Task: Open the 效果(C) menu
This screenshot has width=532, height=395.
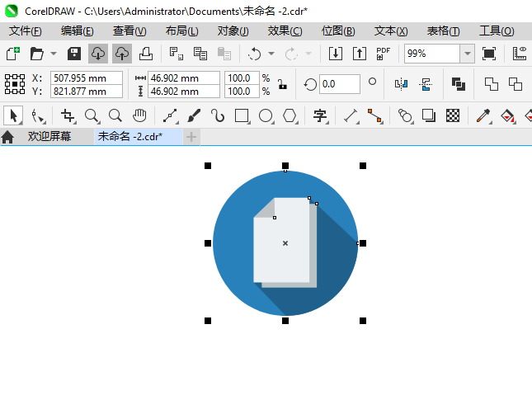Action: click(x=285, y=31)
